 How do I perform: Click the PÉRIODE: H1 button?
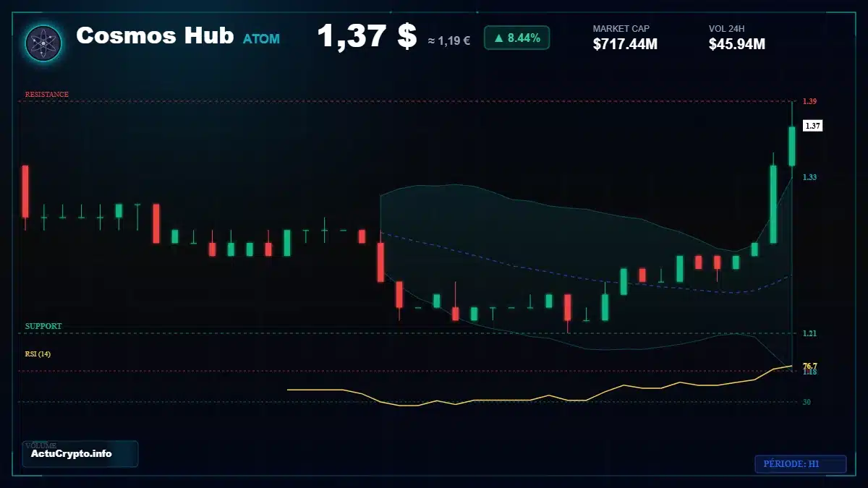coord(801,464)
